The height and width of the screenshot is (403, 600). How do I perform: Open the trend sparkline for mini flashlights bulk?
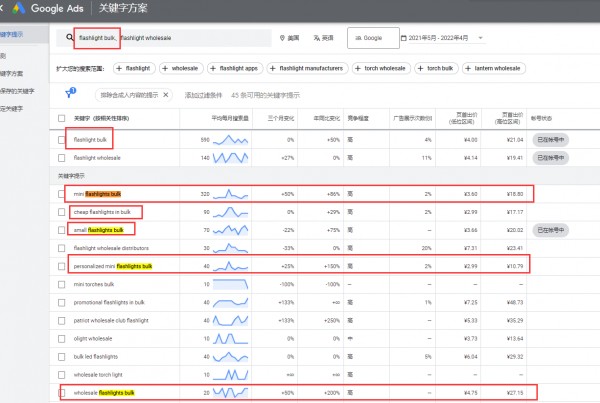point(230,194)
